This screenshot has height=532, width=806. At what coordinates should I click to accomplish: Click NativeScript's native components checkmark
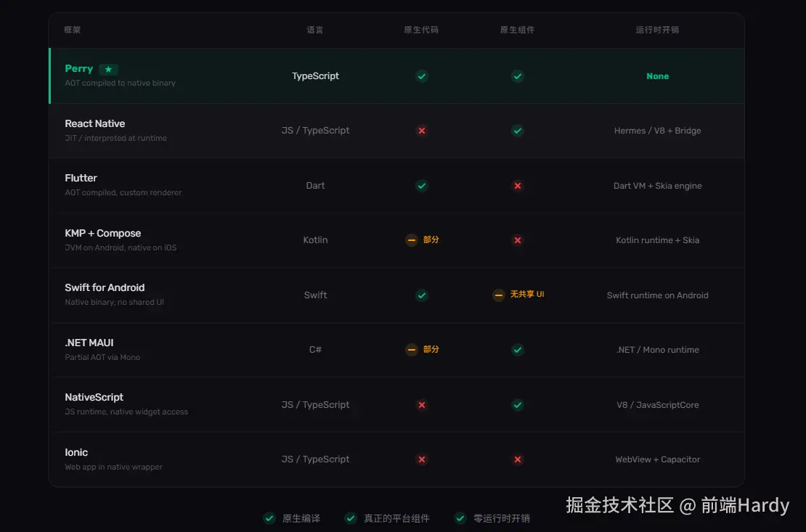[x=518, y=405]
